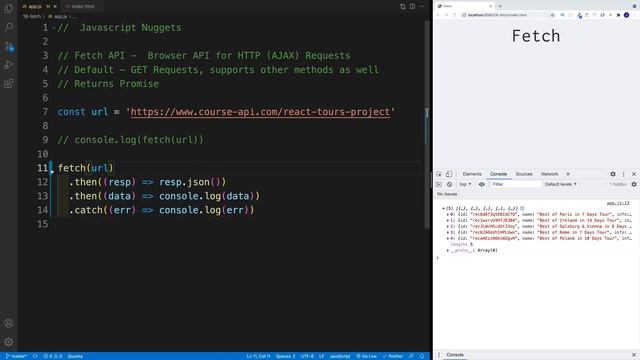Expand array item 0 Best of Paris
This screenshot has height=360, width=640.
click(448, 214)
